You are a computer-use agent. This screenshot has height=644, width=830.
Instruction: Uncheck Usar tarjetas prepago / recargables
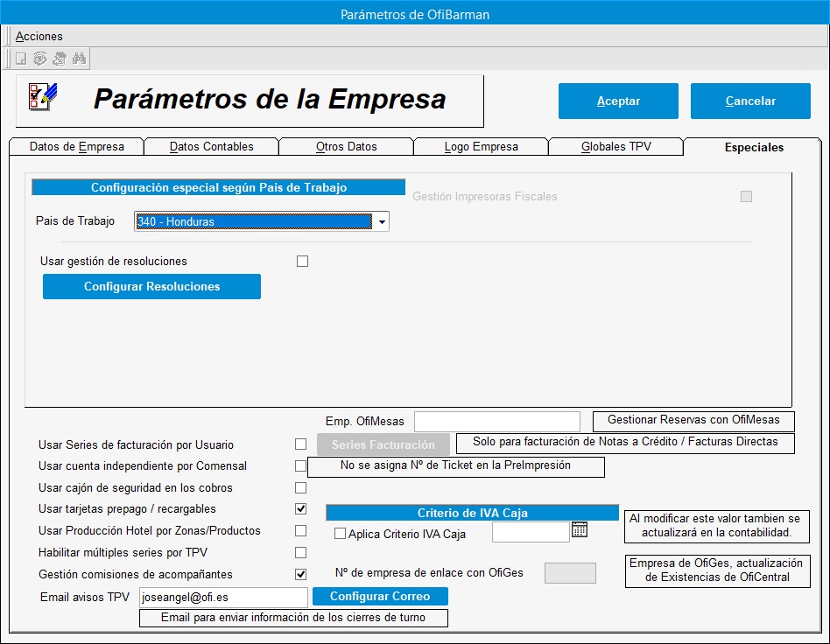click(300, 508)
